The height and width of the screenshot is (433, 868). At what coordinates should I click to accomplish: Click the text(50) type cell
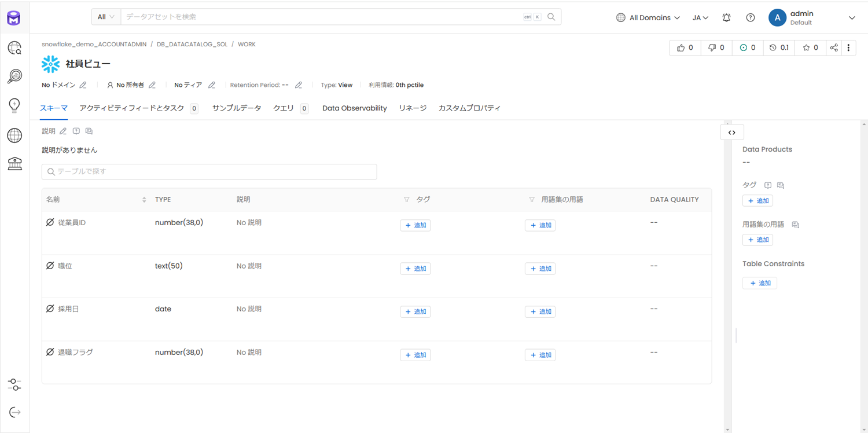click(169, 266)
